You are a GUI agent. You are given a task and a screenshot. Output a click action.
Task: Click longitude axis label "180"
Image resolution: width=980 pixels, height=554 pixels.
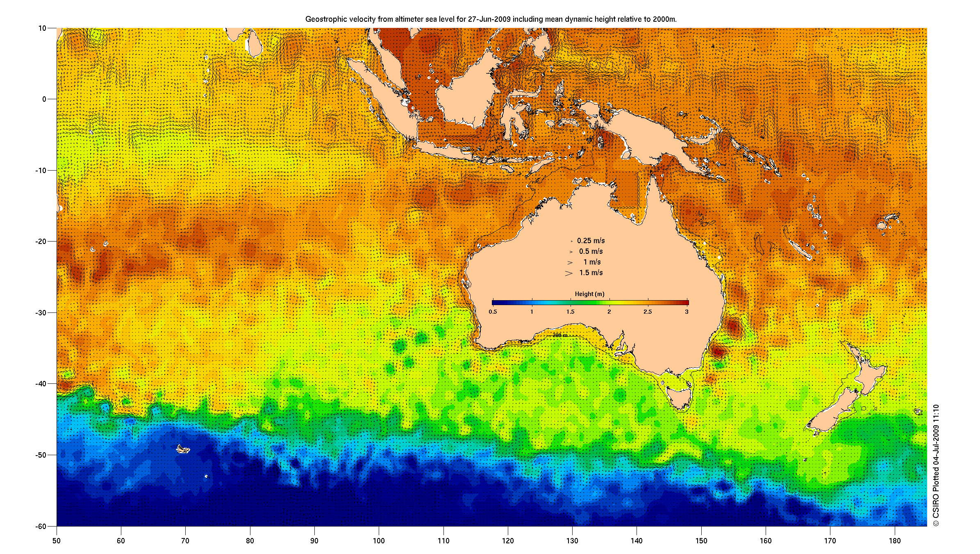895,541
